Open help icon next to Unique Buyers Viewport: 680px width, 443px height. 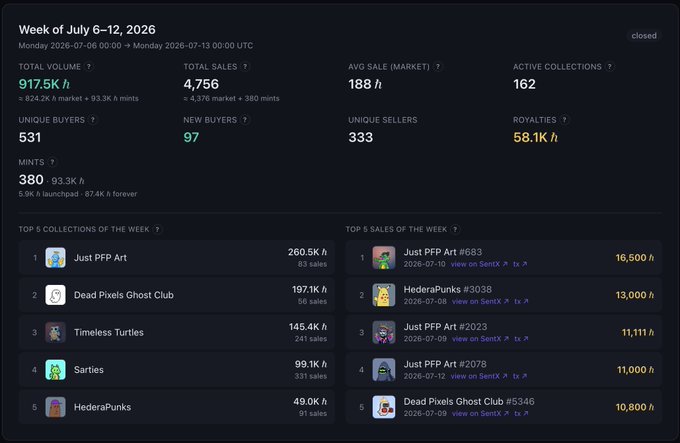(92, 120)
